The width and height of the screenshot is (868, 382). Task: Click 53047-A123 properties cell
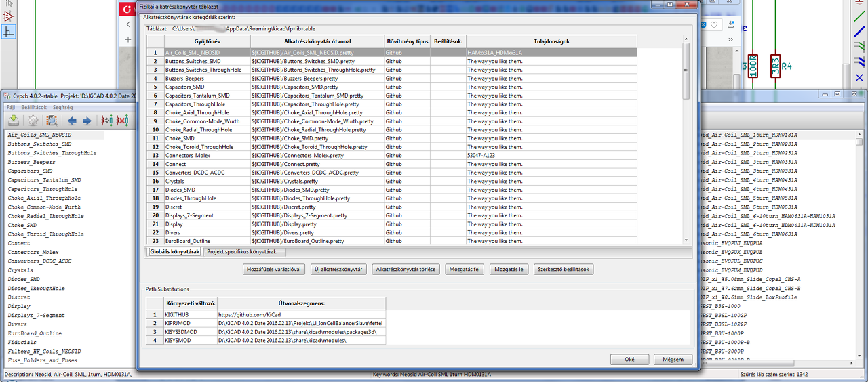(551, 155)
